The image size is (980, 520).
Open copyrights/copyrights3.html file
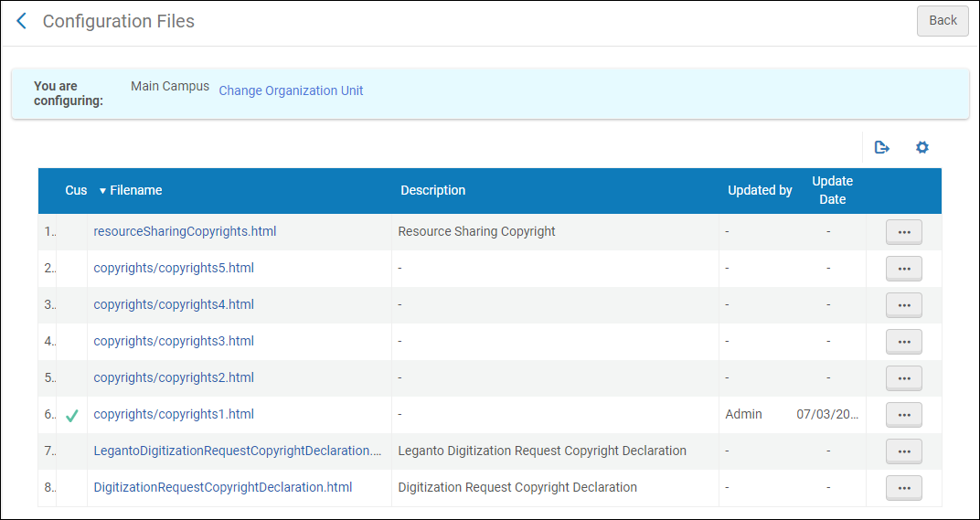point(174,341)
